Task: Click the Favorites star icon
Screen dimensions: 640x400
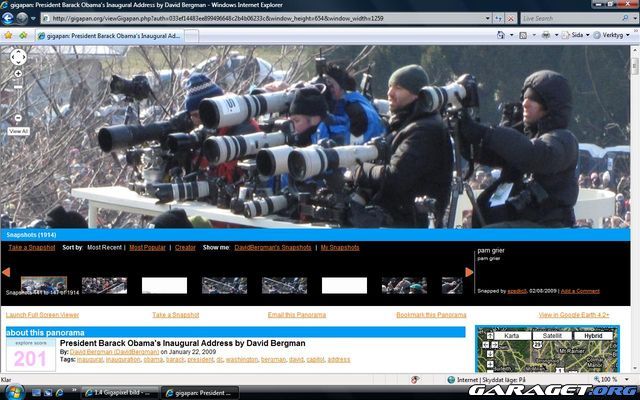Action: (x=8, y=35)
